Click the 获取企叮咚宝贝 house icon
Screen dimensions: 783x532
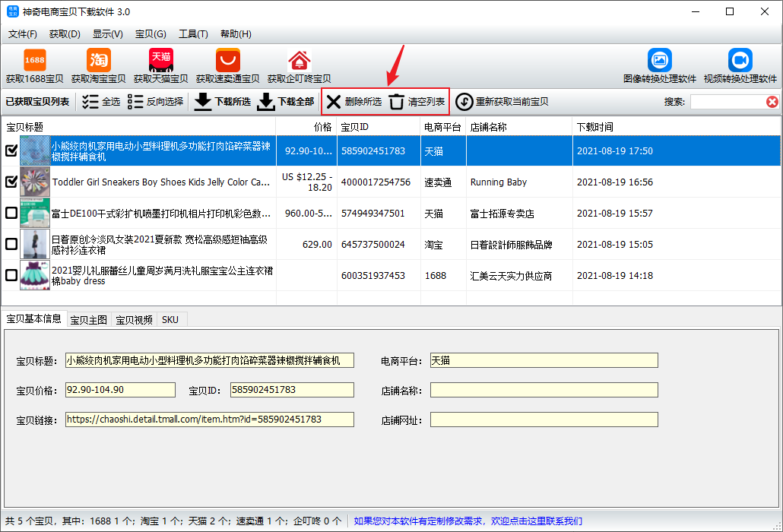(x=299, y=60)
